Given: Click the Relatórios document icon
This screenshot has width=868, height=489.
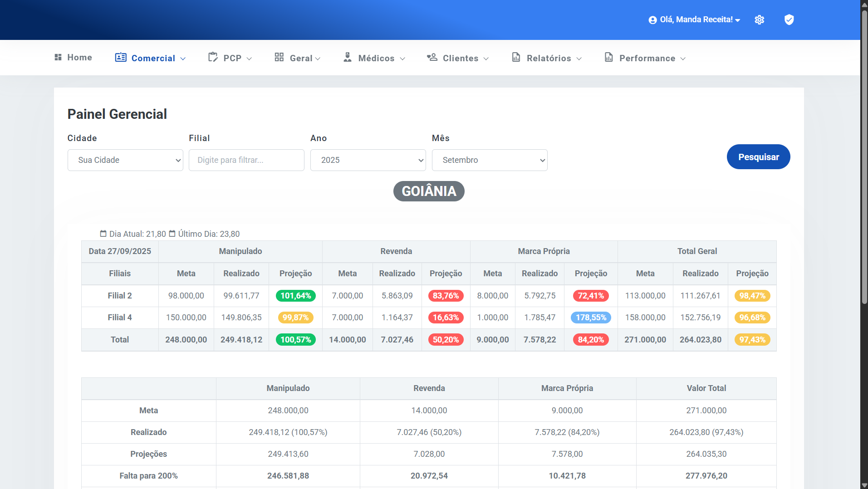Looking at the screenshot, I should point(516,57).
